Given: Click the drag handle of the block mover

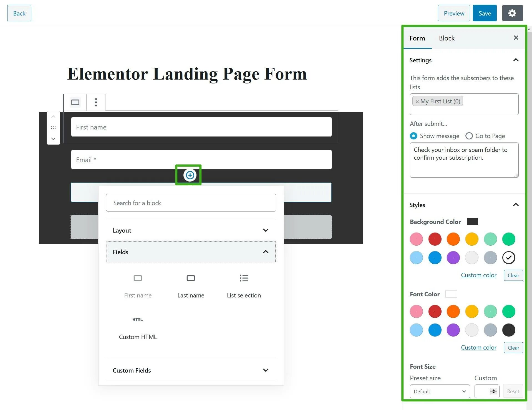Looking at the screenshot, I should click(53, 128).
